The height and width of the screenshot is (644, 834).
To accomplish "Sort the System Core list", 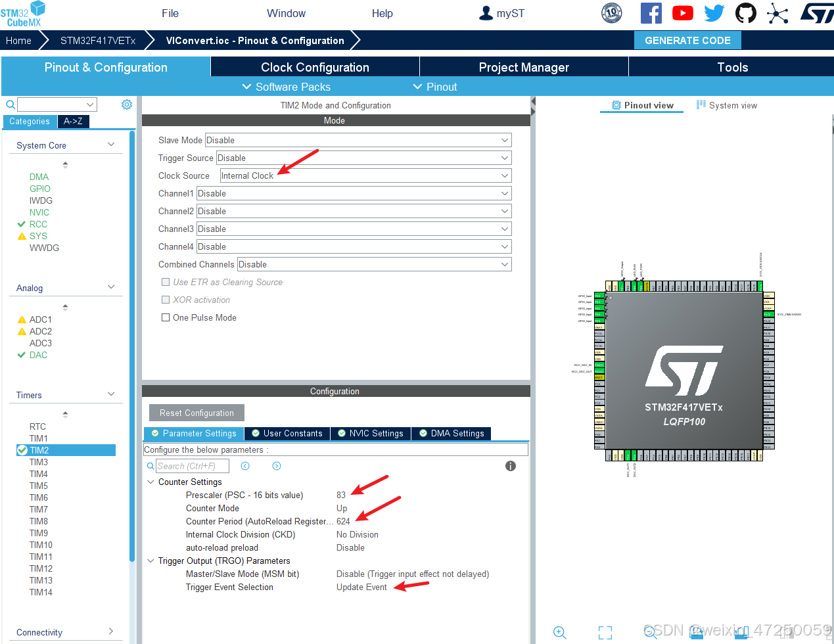I will (65, 164).
